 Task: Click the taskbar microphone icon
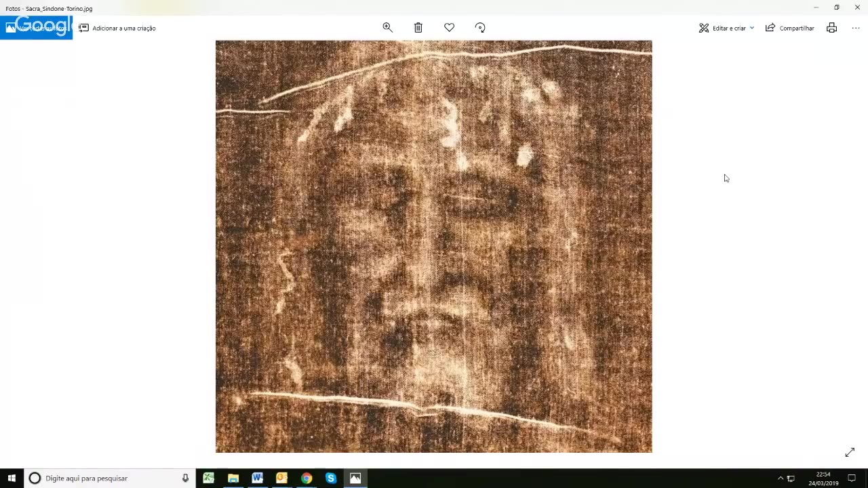pos(185,478)
